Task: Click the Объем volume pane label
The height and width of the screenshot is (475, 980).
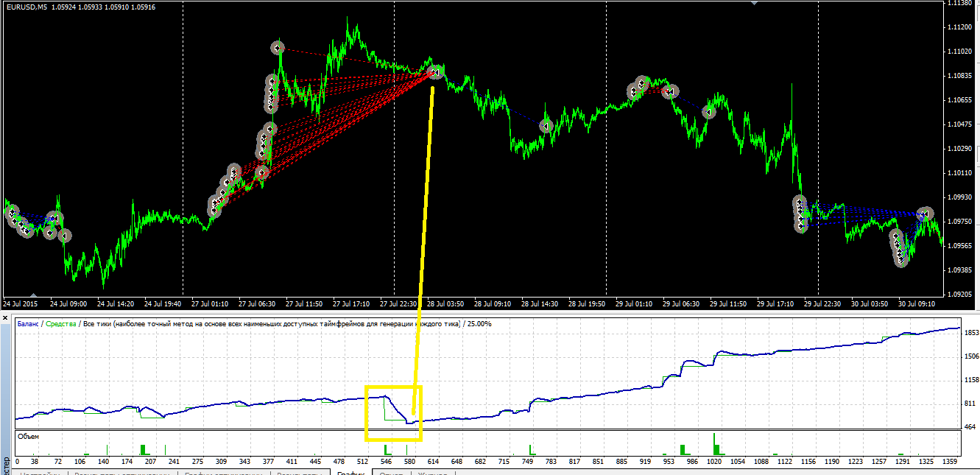Action: (28, 437)
